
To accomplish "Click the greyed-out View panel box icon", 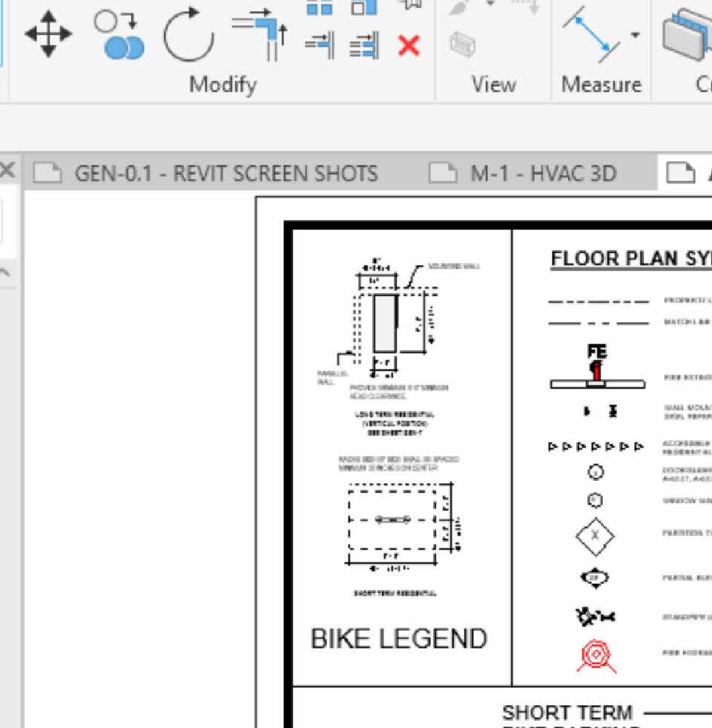I will point(463,44).
